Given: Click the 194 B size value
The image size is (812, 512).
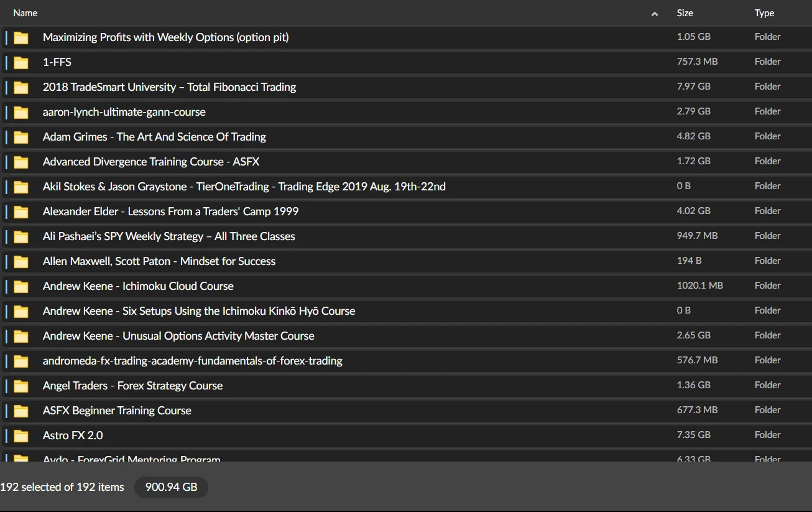Looking at the screenshot, I should coord(689,261).
